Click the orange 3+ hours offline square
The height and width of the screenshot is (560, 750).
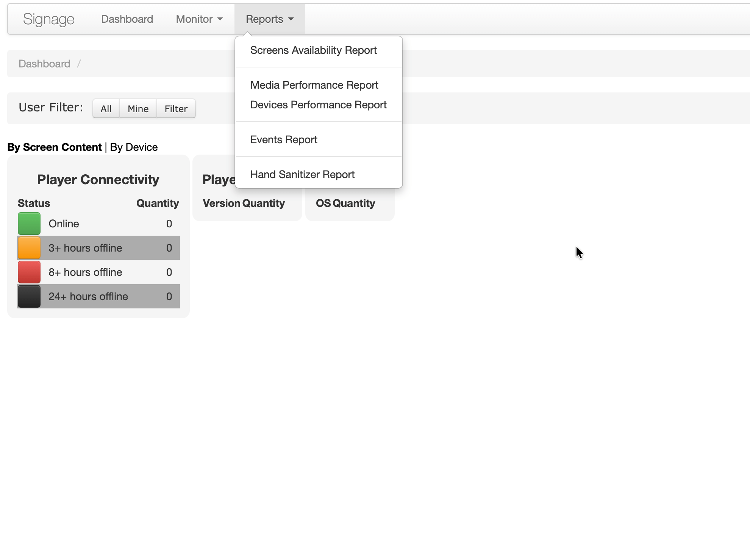pyautogui.click(x=29, y=248)
